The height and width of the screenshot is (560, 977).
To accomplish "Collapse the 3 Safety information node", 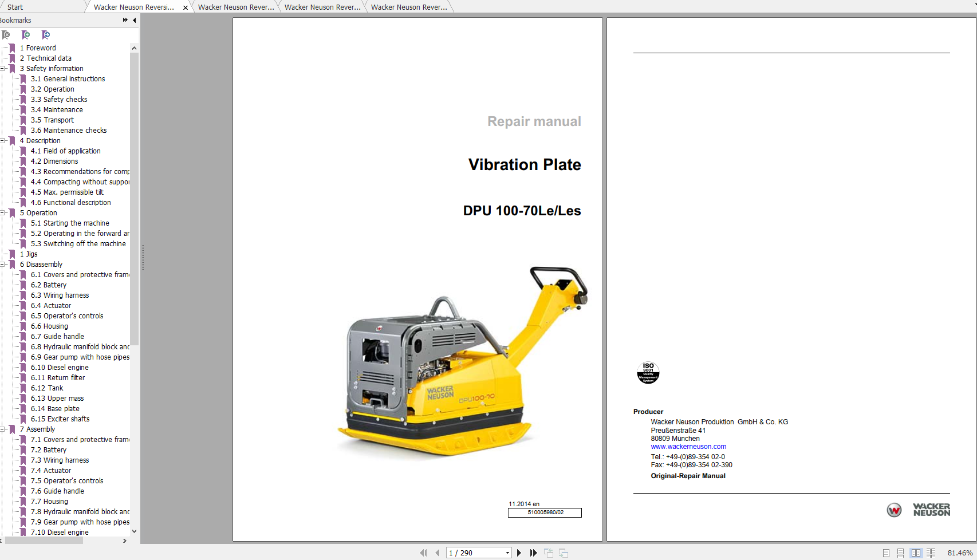I will 3,69.
